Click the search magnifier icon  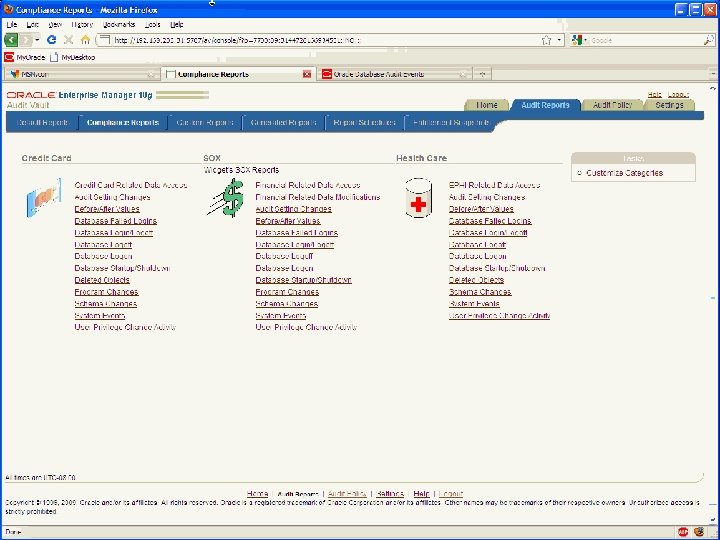[x=709, y=40]
